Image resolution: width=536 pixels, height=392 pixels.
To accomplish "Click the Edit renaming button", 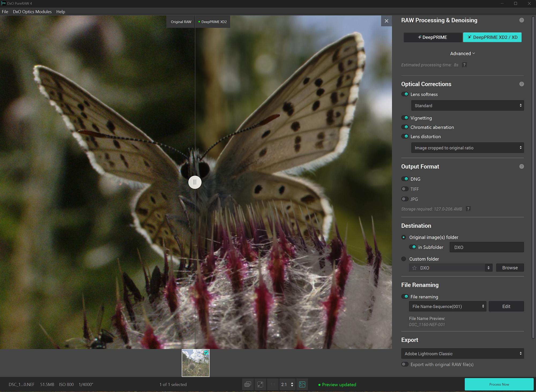I will click(506, 306).
